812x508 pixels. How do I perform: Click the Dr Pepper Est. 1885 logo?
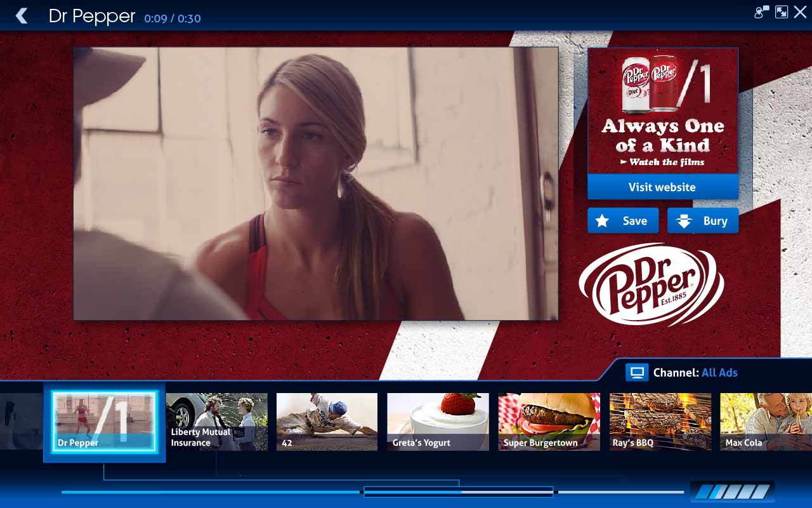(x=651, y=284)
